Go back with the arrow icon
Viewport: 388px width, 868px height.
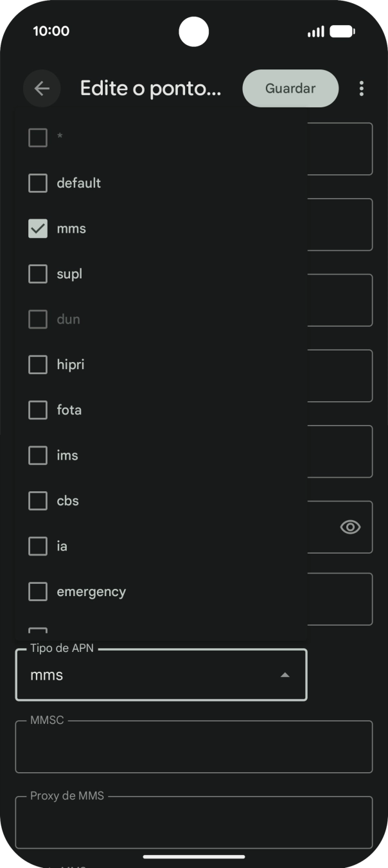point(42,89)
